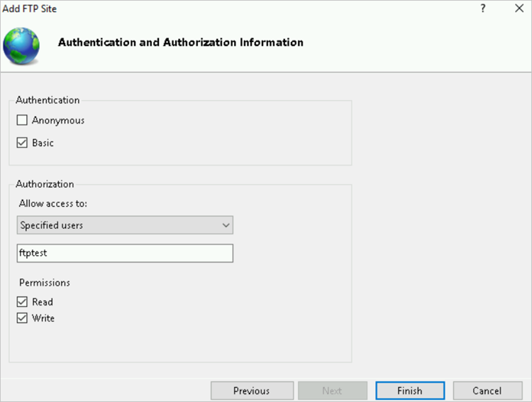This screenshot has height=402, width=532.
Task: Open help with the question mark icon
Action: (483, 9)
